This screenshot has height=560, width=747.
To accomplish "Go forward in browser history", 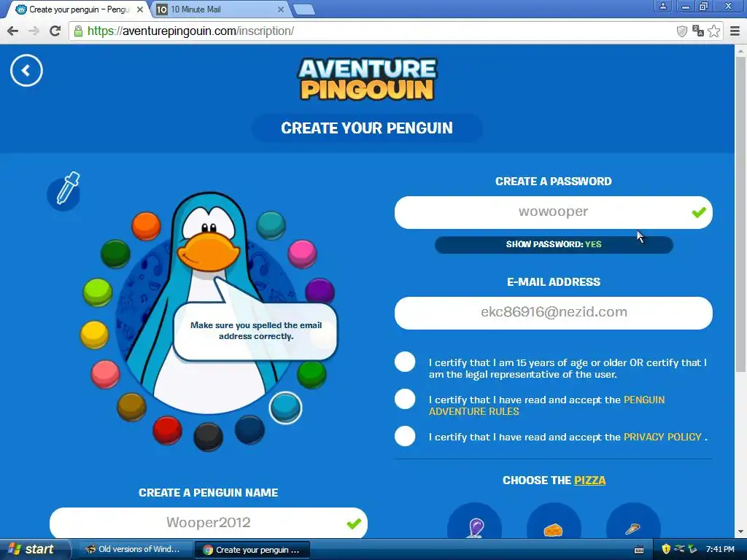I will coord(34,31).
